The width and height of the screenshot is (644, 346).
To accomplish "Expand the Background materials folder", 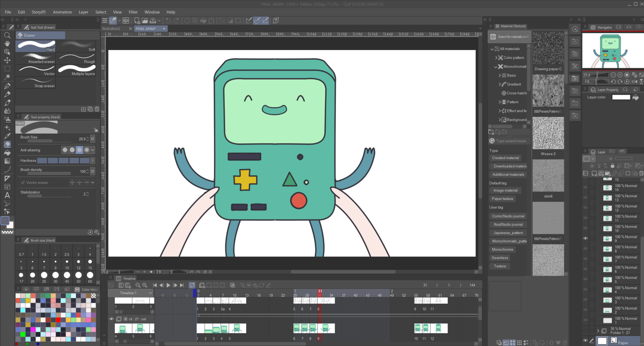I will pyautogui.click(x=500, y=120).
